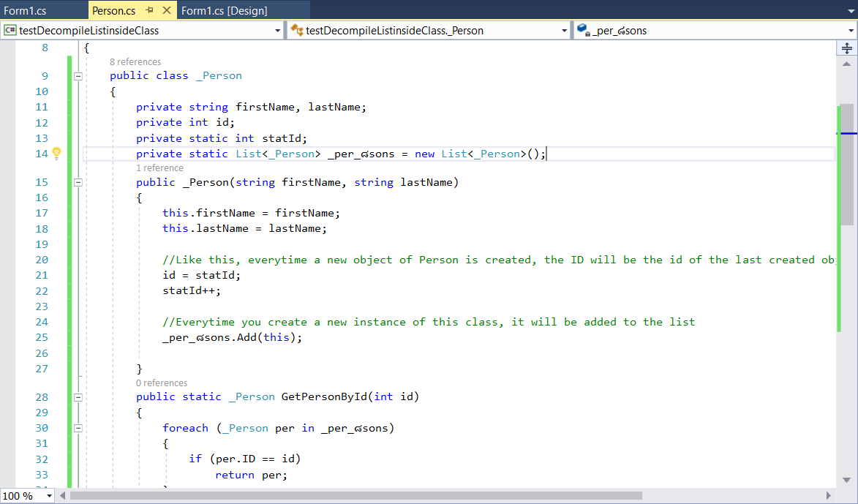This screenshot has height=504, width=858.
Task: Click the _Person class icon in the middle navigation dropdown
Action: coord(296,30)
